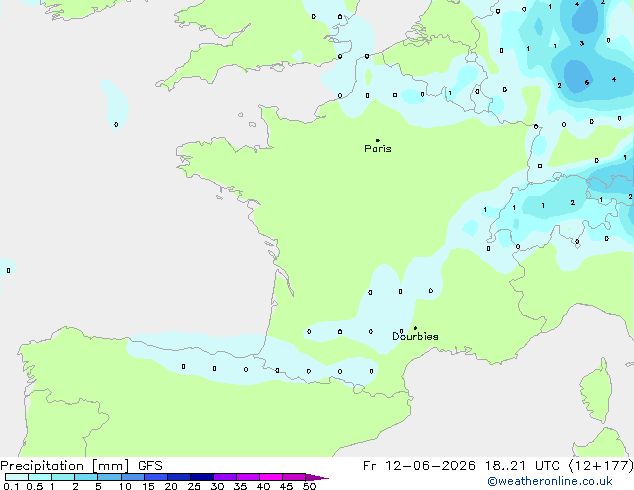Click the over-50 arrow tip of legend
Screen dimensions: 634x490
[317, 477]
